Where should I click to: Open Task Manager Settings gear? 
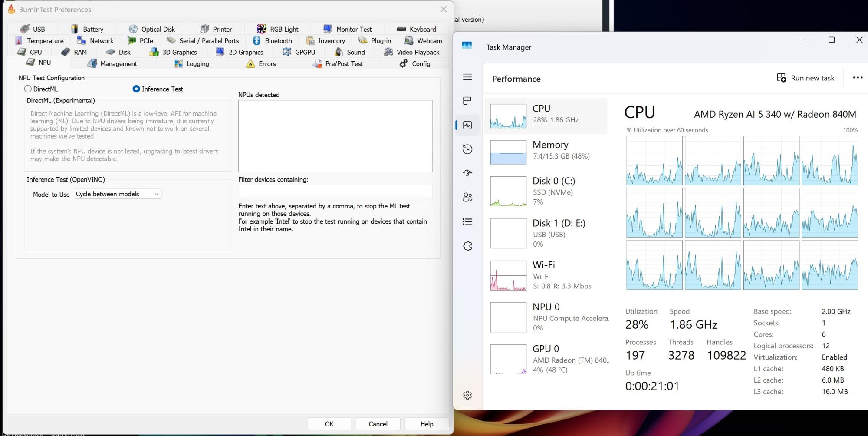pos(467,395)
